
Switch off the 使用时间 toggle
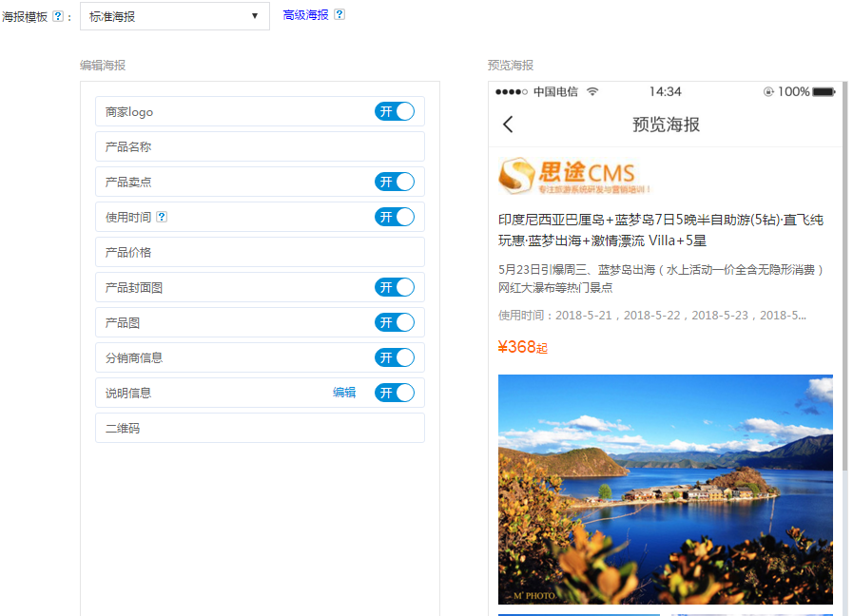pos(395,217)
